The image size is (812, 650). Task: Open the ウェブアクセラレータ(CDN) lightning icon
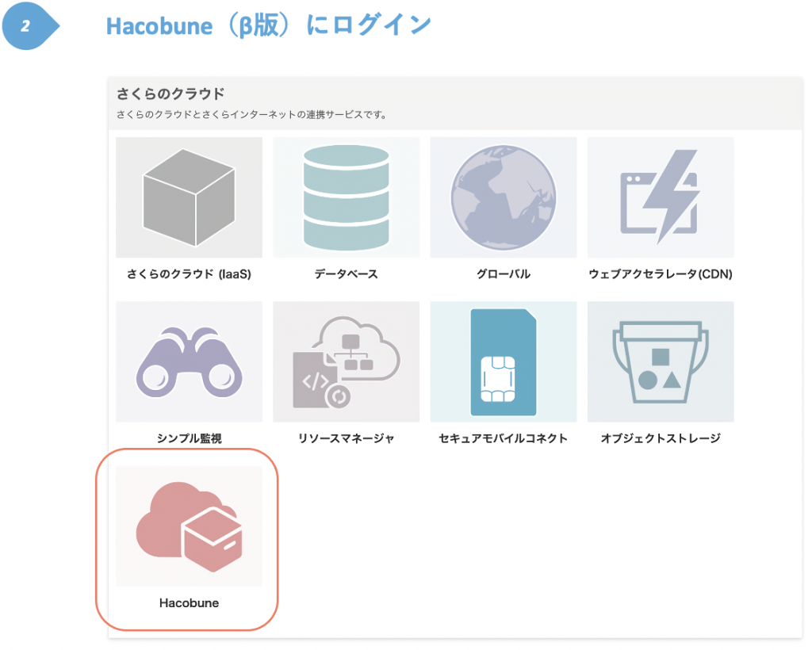[x=661, y=197]
